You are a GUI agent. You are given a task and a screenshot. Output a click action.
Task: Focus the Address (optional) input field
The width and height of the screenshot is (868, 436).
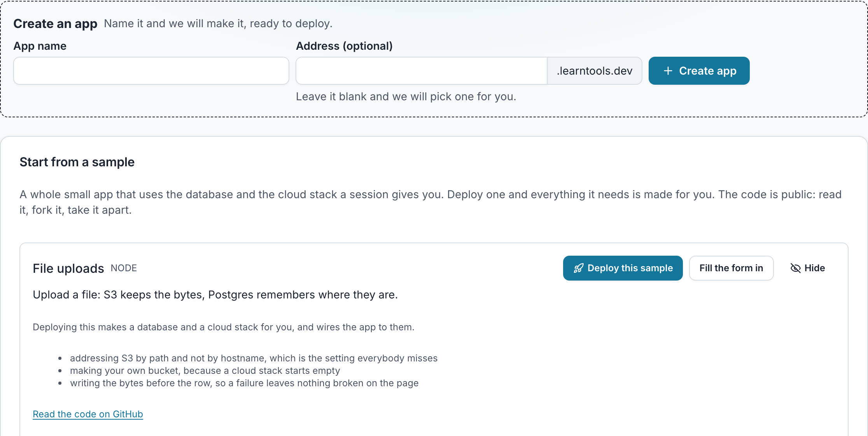(422, 71)
